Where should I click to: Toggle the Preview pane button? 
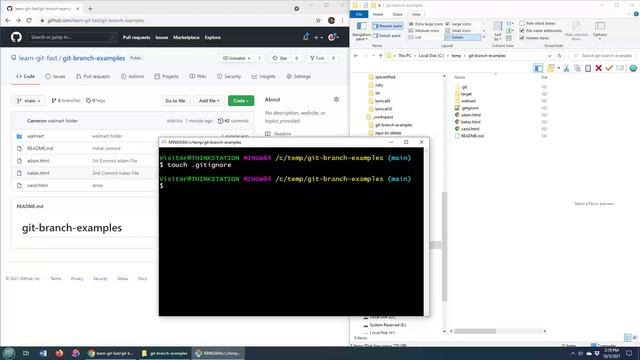point(387,26)
